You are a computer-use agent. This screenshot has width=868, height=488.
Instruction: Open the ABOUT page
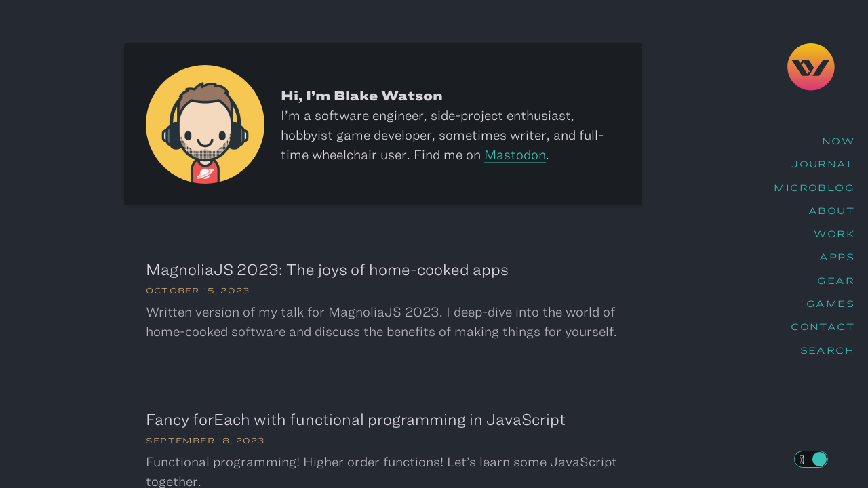[x=831, y=210]
